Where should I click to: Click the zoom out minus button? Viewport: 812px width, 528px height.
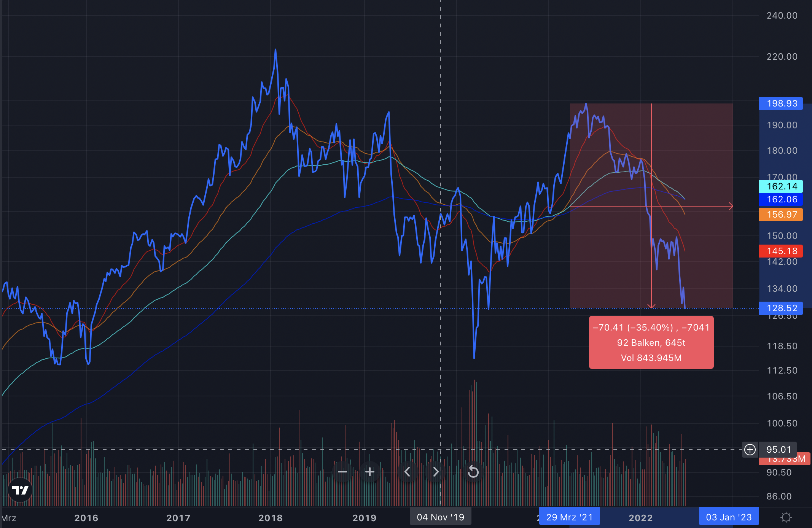[x=342, y=472]
